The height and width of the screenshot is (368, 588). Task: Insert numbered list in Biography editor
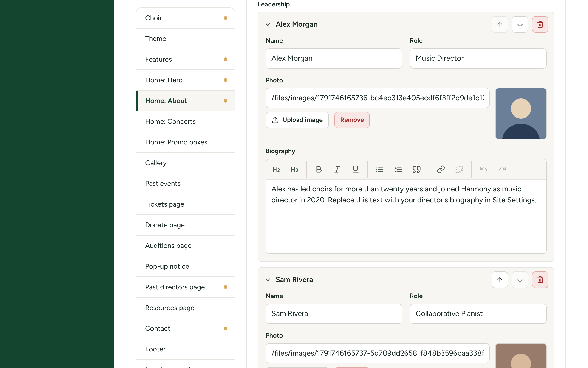(x=398, y=169)
